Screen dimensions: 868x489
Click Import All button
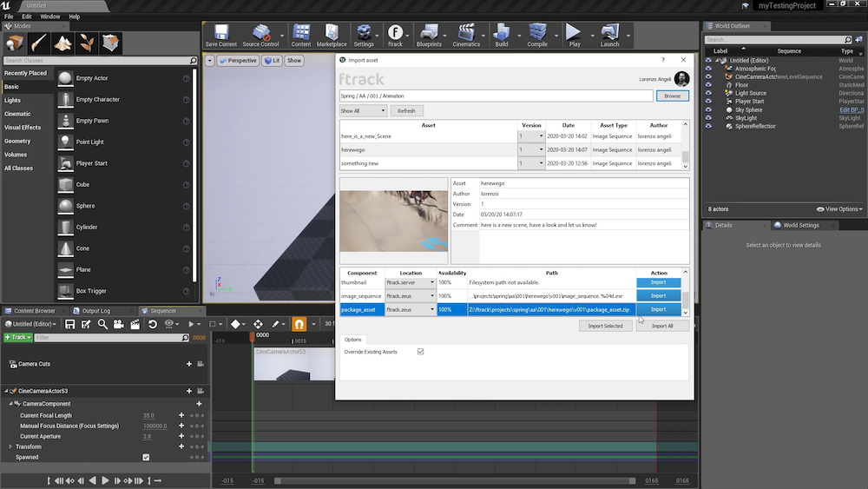(662, 326)
